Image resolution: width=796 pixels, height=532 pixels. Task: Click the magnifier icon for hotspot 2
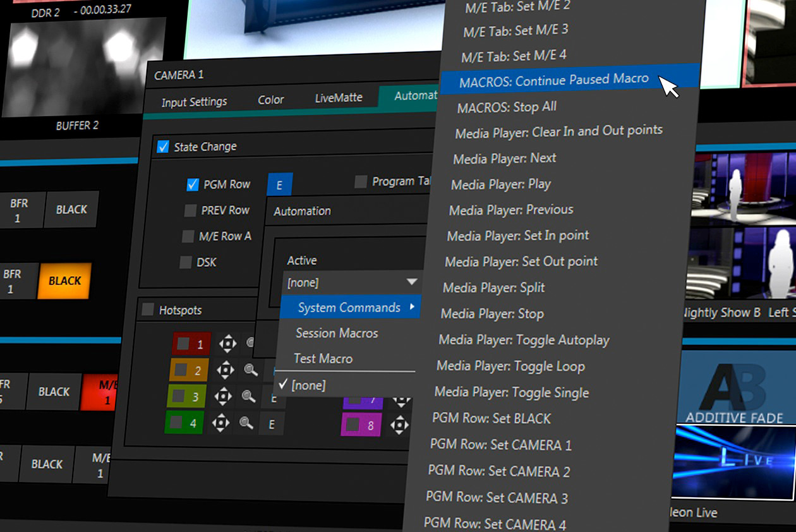pos(251,370)
